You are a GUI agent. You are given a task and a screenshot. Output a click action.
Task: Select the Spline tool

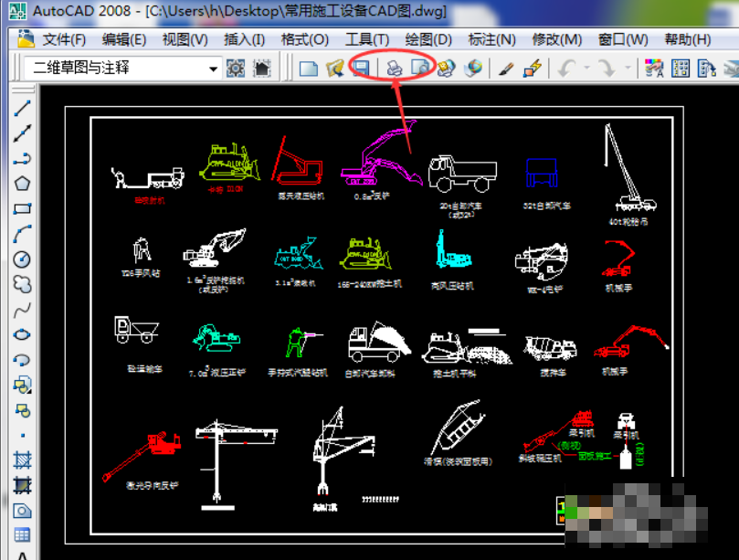[x=22, y=310]
